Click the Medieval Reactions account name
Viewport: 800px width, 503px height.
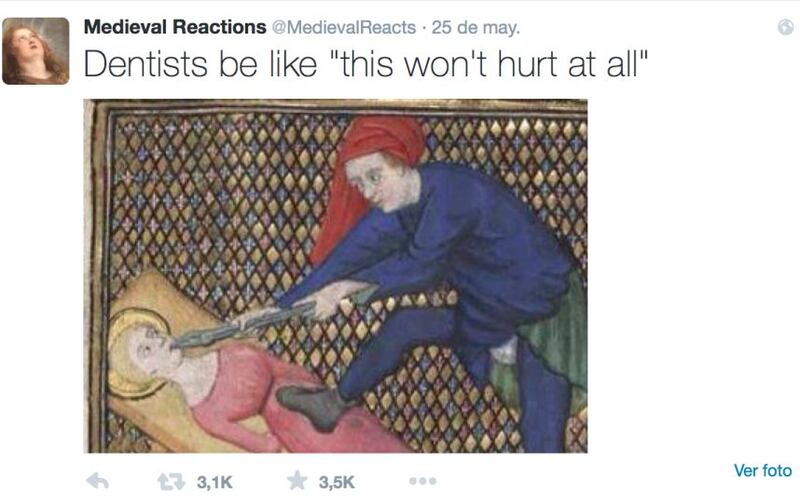click(175, 27)
